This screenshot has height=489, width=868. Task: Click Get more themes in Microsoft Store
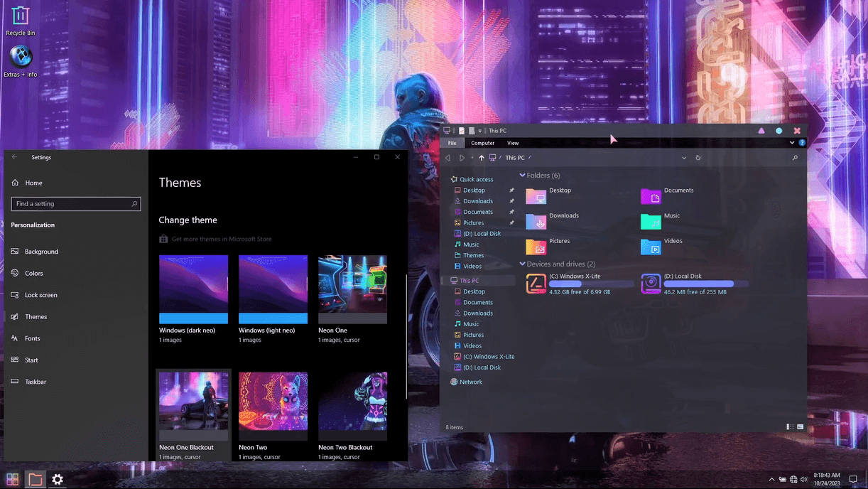pos(222,239)
